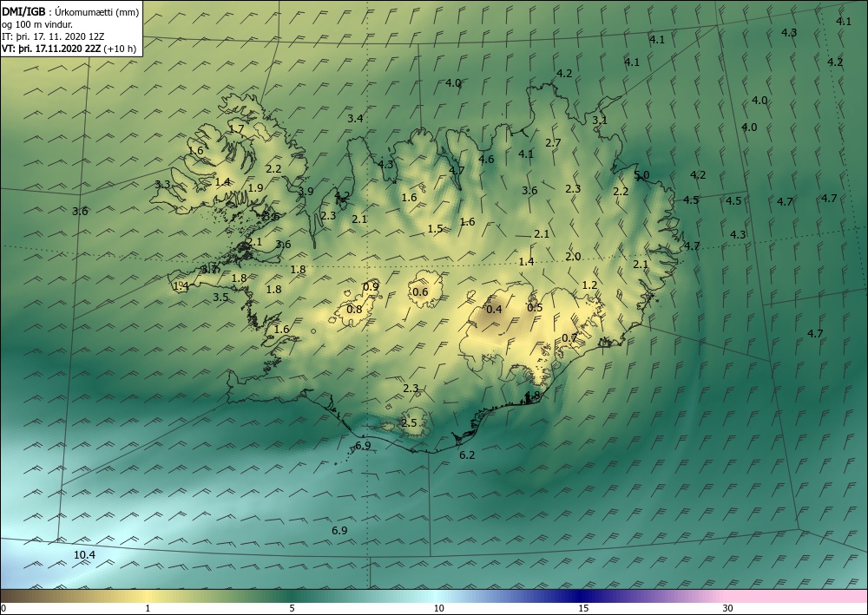Image resolution: width=868 pixels, height=615 pixels.
Task: Click the 3.4 value over the sea
Action: pyautogui.click(x=355, y=118)
